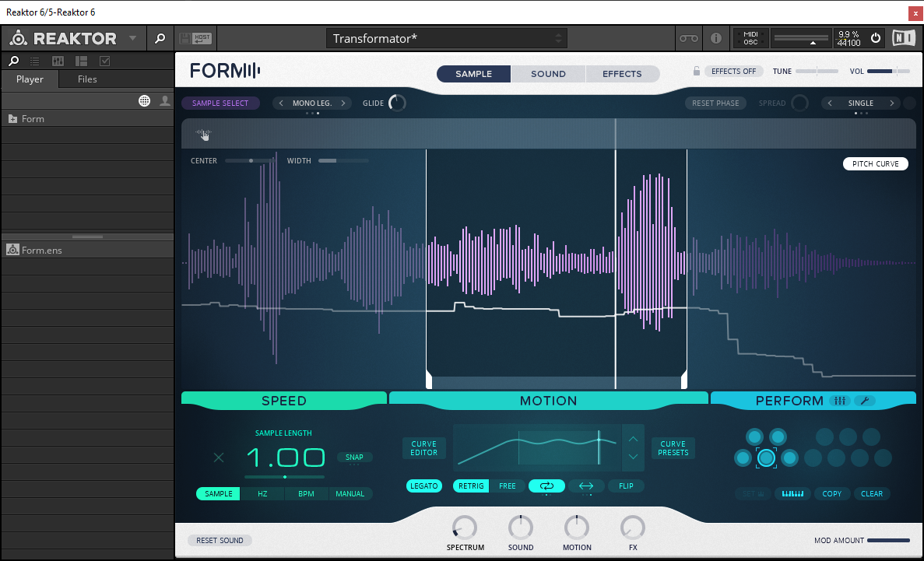Screen dimensions: 924x561
Task: Click the globe icon in browser panel
Action: (144, 100)
